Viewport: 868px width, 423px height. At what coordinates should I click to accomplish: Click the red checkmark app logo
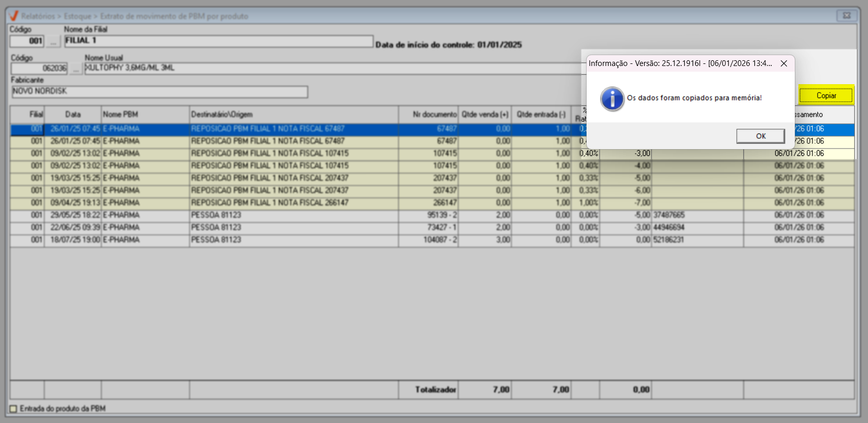pos(13,16)
